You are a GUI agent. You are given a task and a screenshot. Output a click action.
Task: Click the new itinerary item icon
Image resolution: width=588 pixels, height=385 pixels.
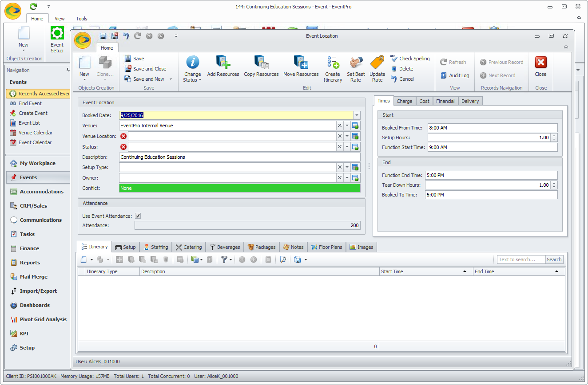coord(83,259)
